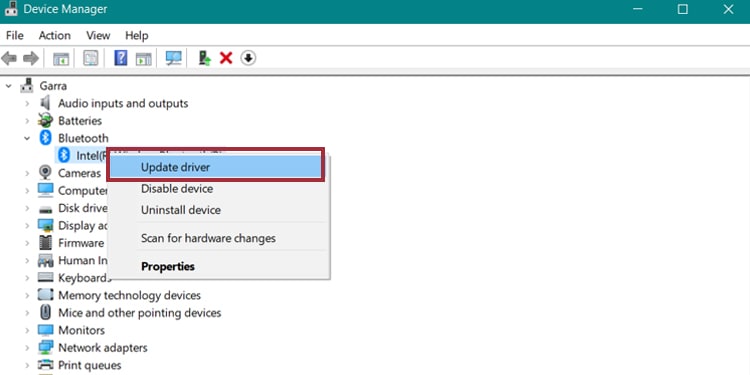Image resolution: width=750 pixels, height=375 pixels.
Task: Click the show/hide action pane toolbar icon
Action: (143, 58)
